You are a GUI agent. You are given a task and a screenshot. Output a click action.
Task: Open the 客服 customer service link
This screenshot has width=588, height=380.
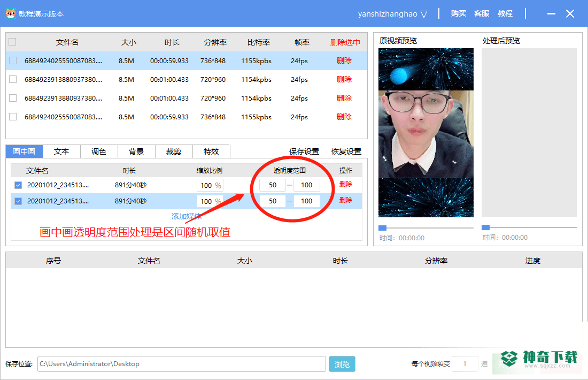482,13
